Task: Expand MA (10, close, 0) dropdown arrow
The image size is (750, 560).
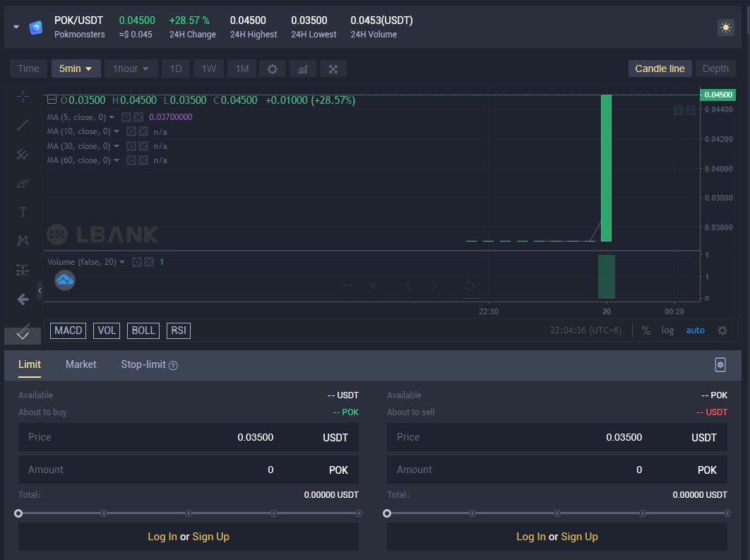Action: 117,131
